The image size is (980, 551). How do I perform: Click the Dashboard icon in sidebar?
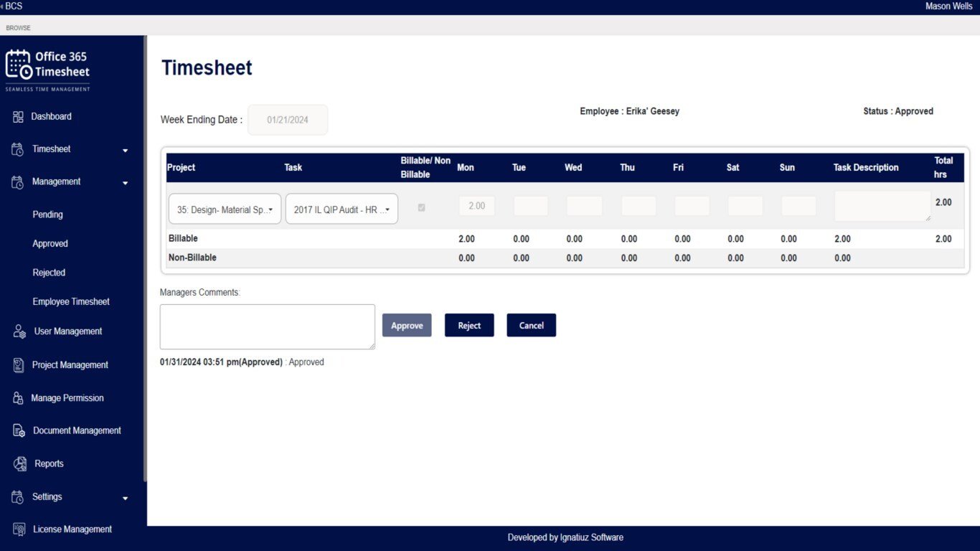click(19, 116)
